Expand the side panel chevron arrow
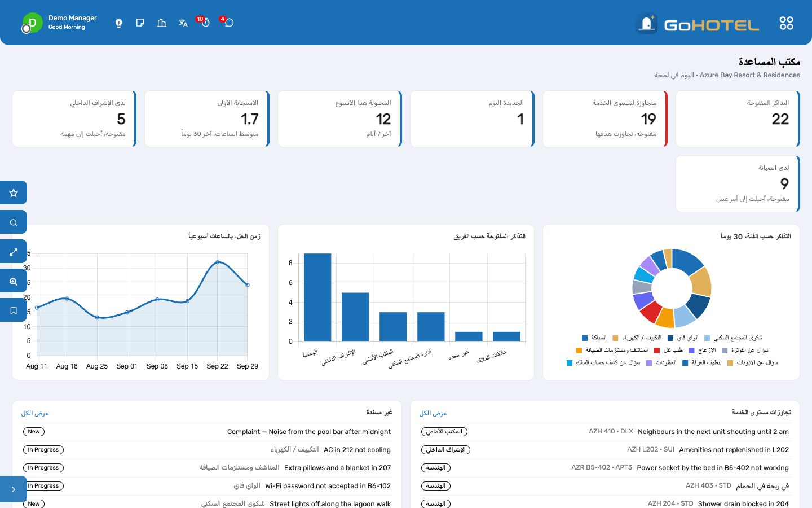The height and width of the screenshot is (508, 812). (x=14, y=489)
